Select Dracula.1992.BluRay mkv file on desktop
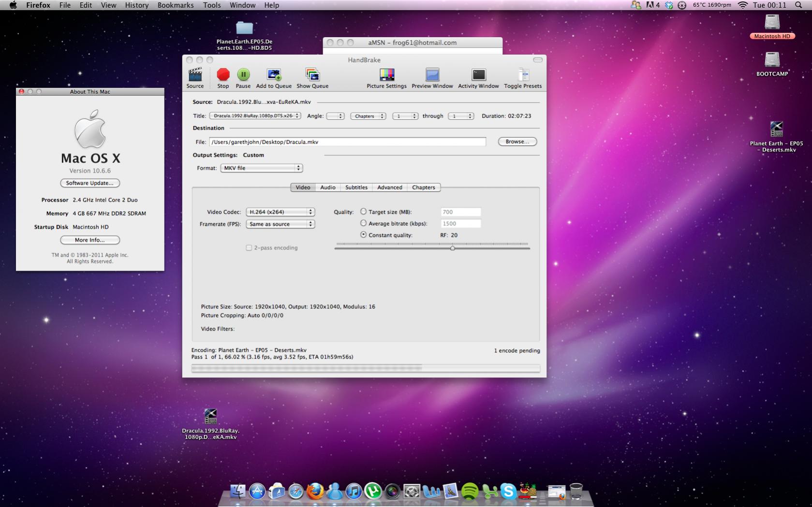The image size is (812, 507). tap(210, 424)
